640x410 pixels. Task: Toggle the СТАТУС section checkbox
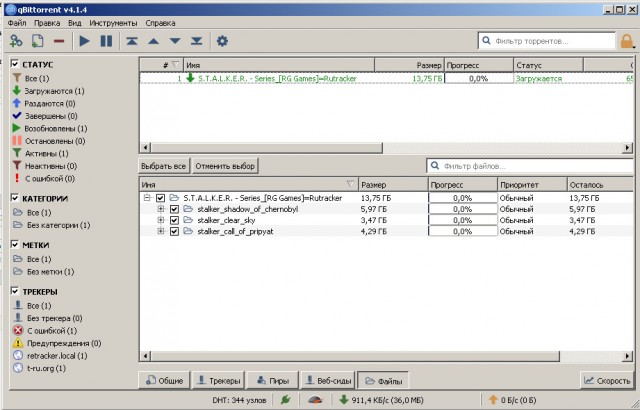(15, 64)
